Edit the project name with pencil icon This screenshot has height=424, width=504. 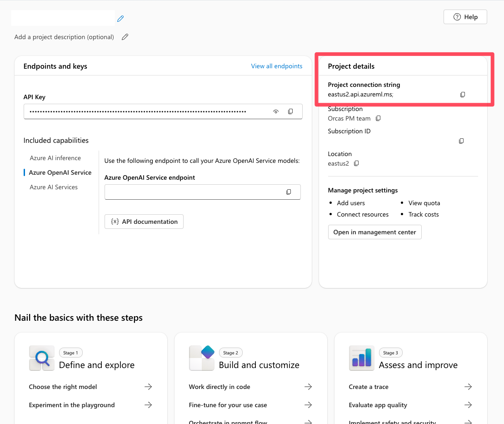pyautogui.click(x=120, y=18)
